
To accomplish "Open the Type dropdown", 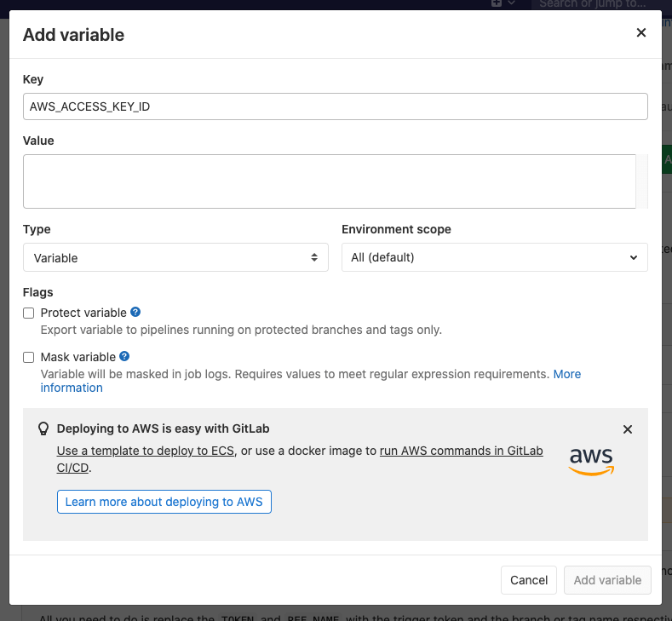I will [175, 257].
